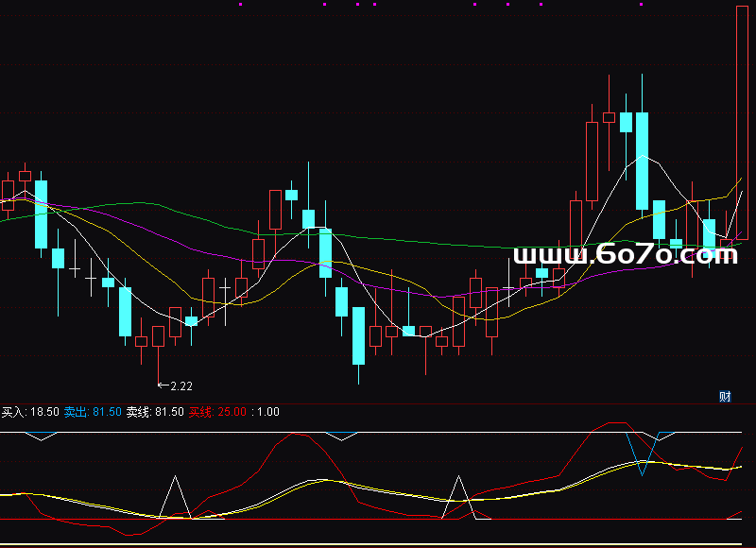
Task: Click the leftmost magenta marker at chart top
Action: pyautogui.click(x=240, y=4)
